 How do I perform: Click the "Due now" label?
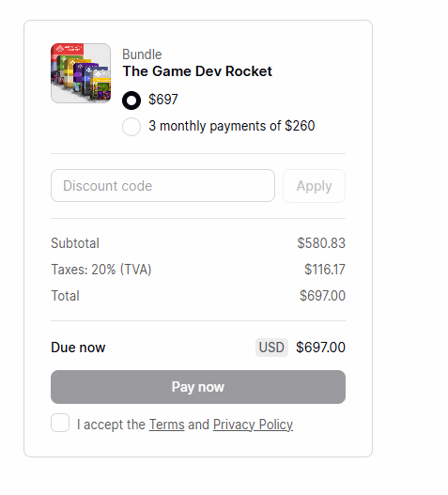coord(78,348)
